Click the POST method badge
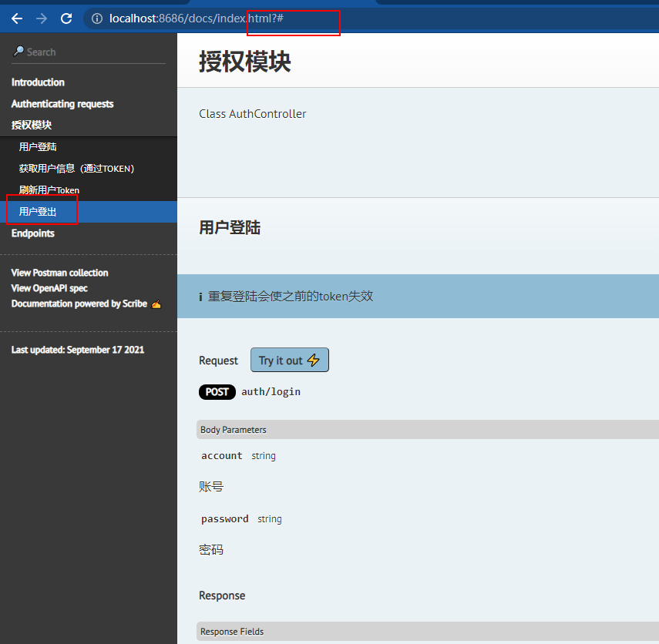This screenshot has height=644, width=659. [217, 391]
